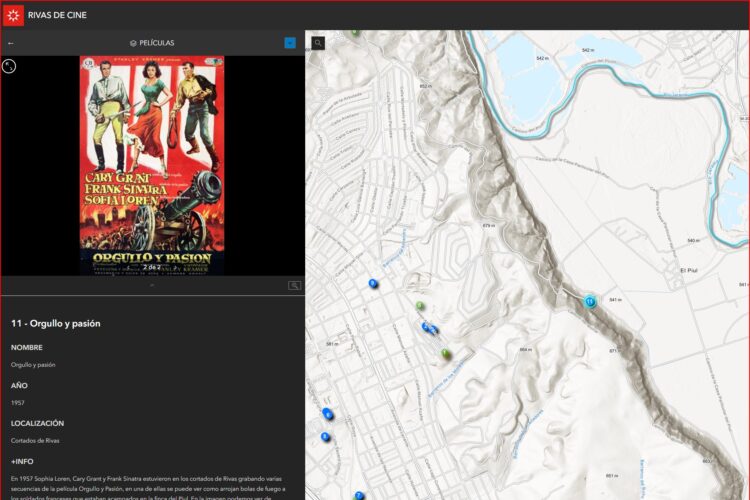Go back using the left arrow
The image size is (750, 500).
[x=11, y=43]
